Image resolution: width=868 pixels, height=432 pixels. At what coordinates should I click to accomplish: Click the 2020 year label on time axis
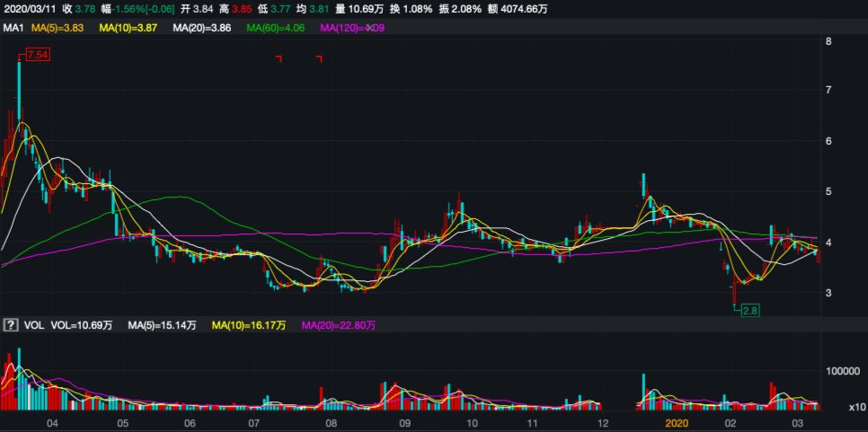(x=677, y=422)
